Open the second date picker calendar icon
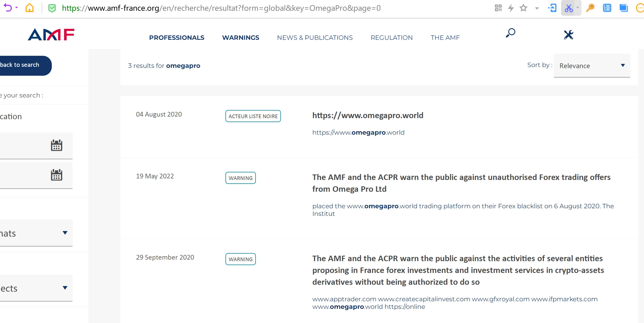 (x=56, y=175)
